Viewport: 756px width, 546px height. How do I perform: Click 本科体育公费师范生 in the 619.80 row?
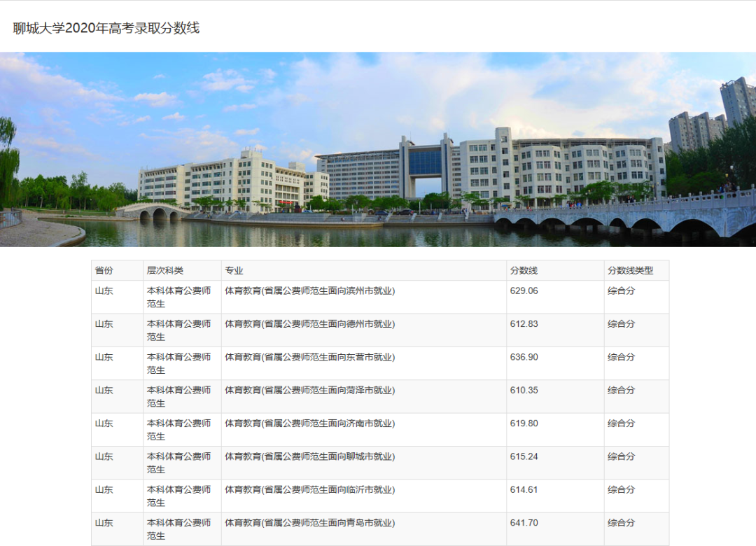(x=179, y=430)
